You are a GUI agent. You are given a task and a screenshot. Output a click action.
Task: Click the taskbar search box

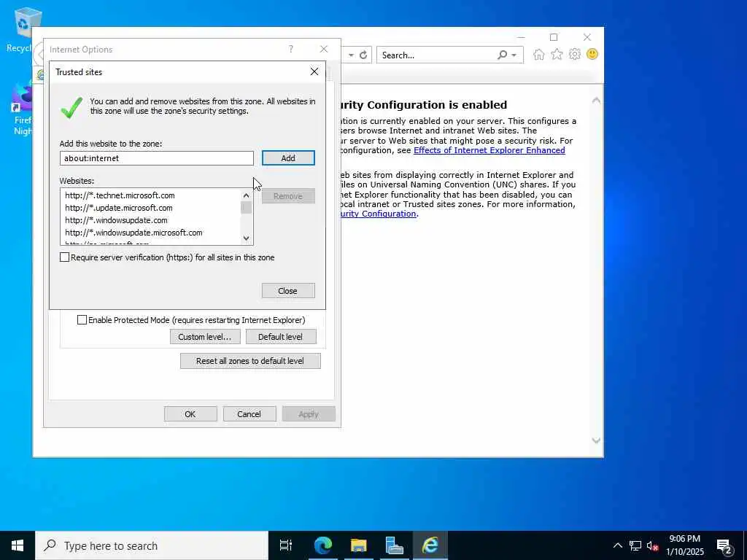tap(152, 545)
